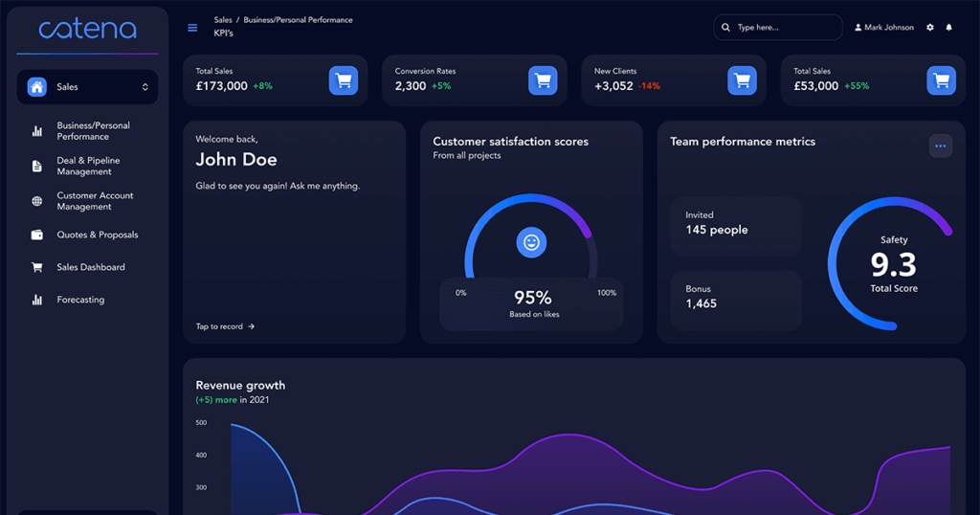The height and width of the screenshot is (515, 980).
Task: Click the purple revenue growth area chart
Action: click(x=568, y=475)
